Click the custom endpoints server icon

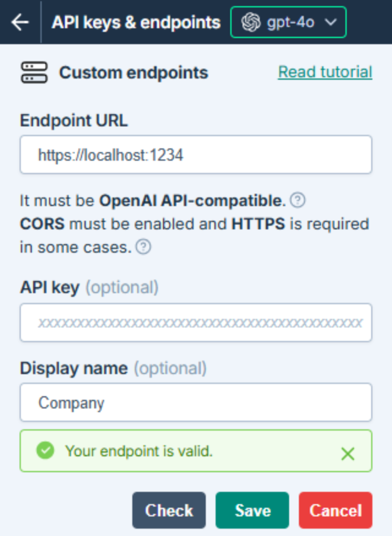pos(34,72)
